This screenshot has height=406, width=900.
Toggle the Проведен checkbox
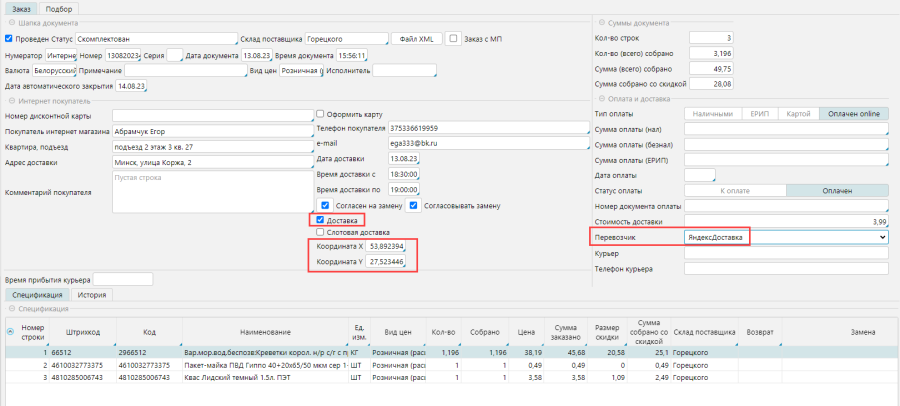point(9,39)
